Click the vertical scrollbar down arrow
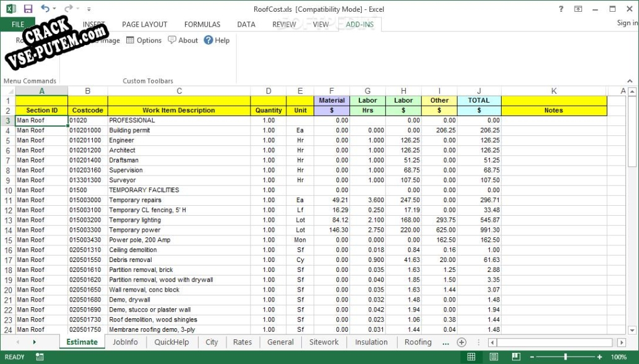 click(632, 330)
